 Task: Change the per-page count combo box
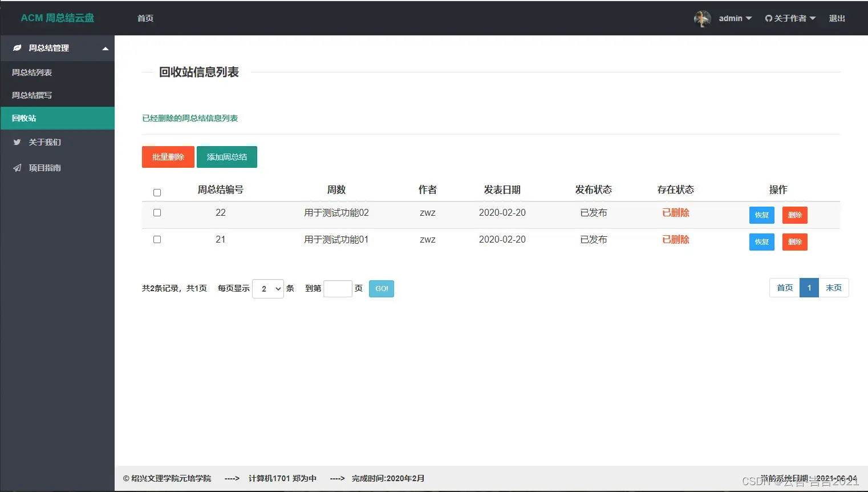tap(267, 288)
